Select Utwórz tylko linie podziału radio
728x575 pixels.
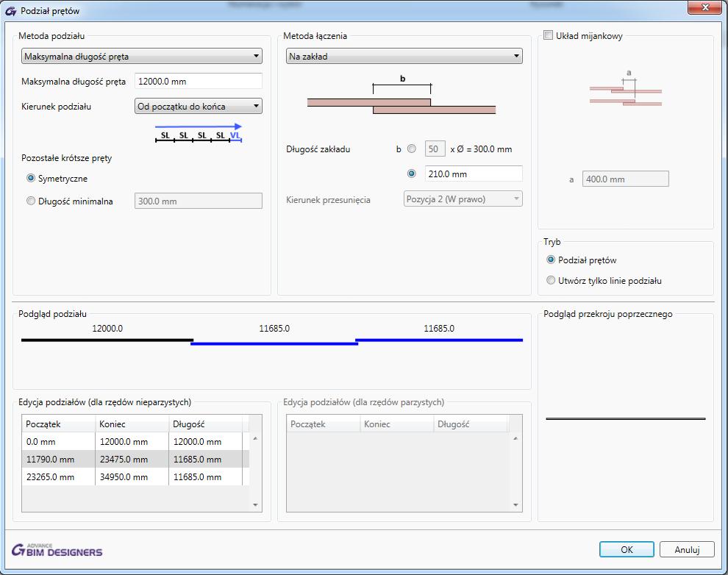[551, 280]
